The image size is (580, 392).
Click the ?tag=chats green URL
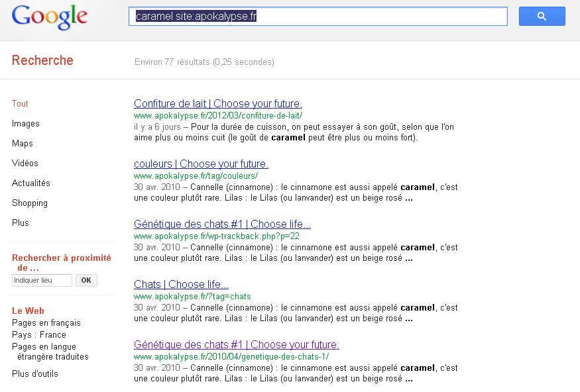click(x=192, y=296)
